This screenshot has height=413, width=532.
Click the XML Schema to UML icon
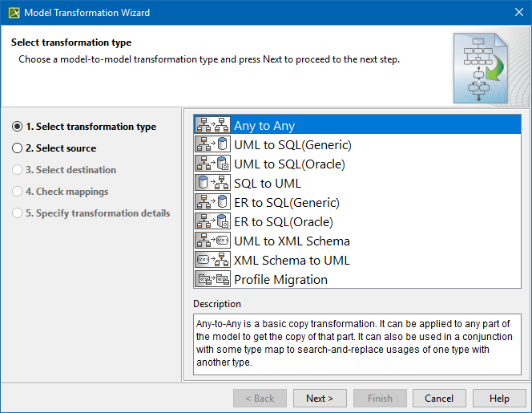pos(212,261)
